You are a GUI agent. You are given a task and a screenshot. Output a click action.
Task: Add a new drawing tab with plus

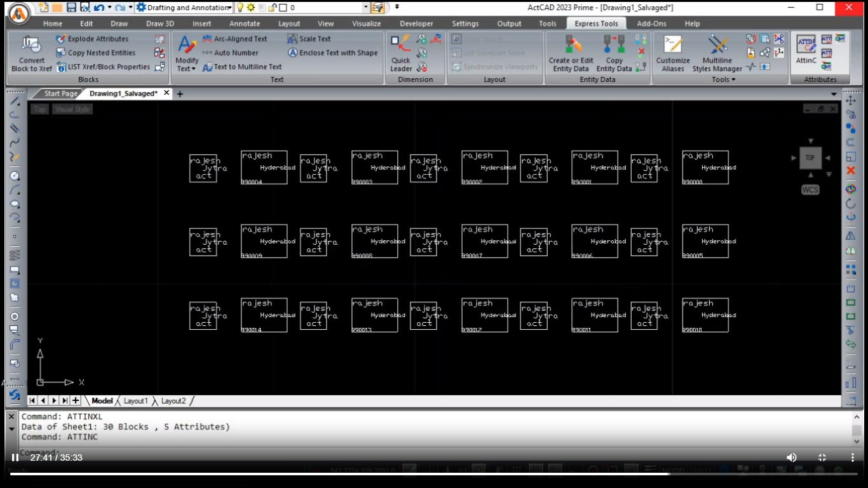pyautogui.click(x=180, y=94)
